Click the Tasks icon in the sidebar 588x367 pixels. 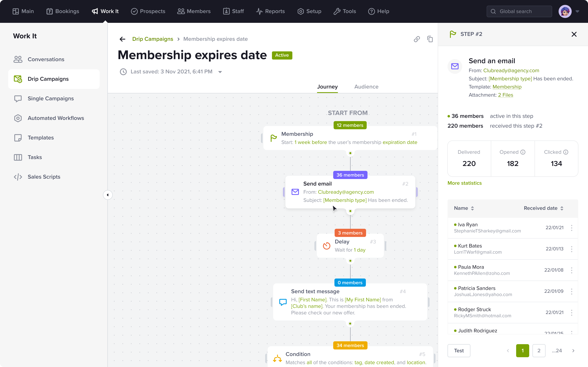18,157
